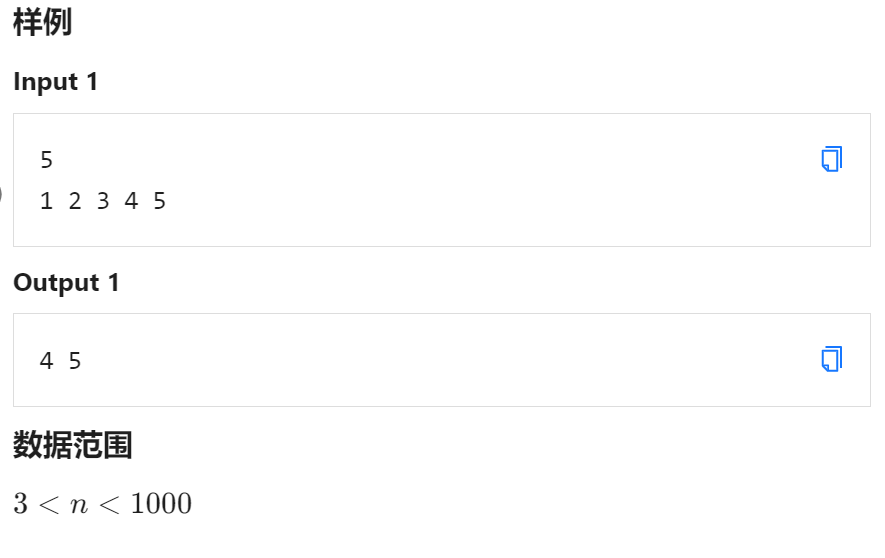This screenshot has width=885, height=558.
Task: Click number 1 in Input 1 second line
Action: (46, 201)
